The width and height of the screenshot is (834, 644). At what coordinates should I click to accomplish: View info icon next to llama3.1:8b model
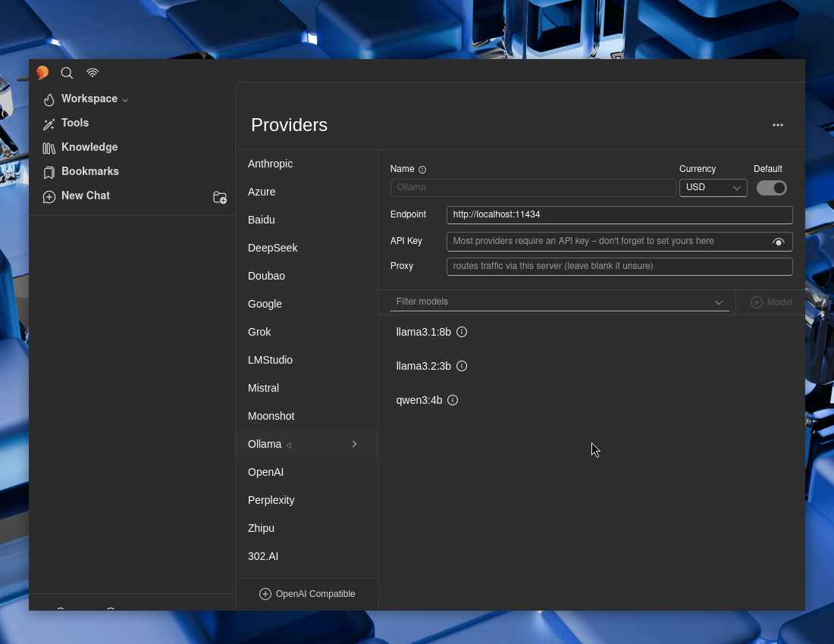coord(462,332)
